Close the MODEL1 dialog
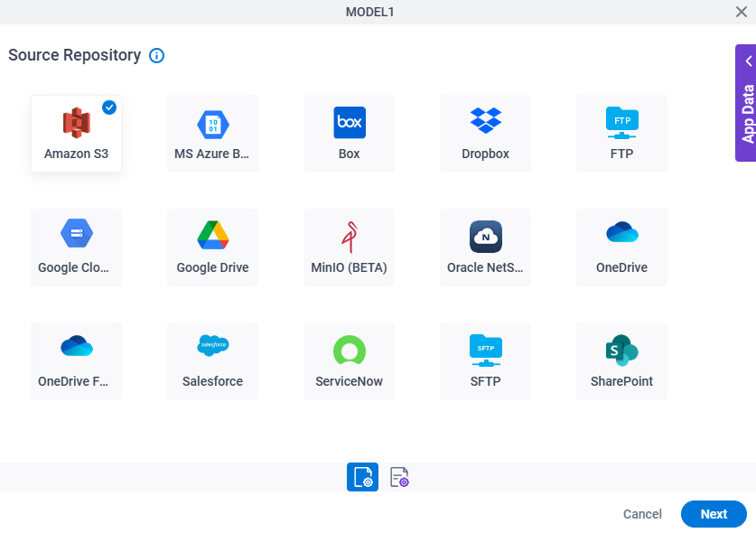The height and width of the screenshot is (533, 756). [742, 12]
